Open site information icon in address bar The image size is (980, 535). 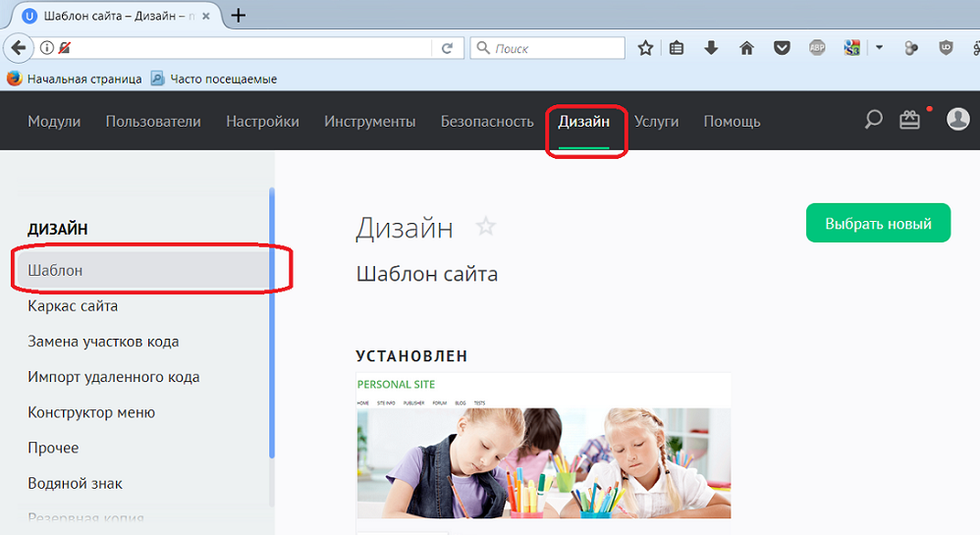(47, 47)
